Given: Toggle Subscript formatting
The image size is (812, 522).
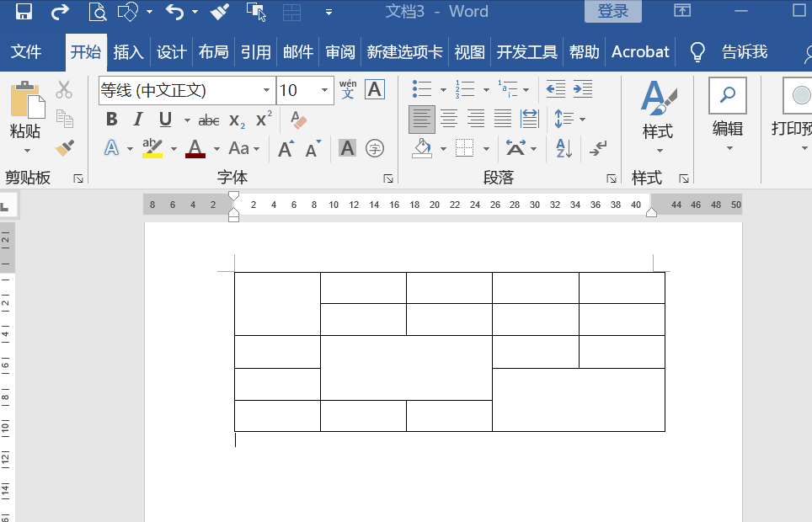Looking at the screenshot, I should pos(237,120).
